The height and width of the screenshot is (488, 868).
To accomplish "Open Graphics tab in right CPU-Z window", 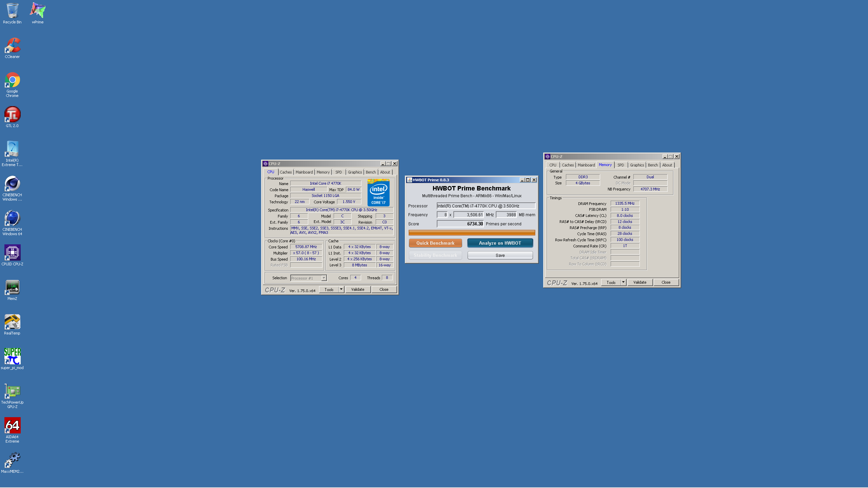I will click(637, 165).
